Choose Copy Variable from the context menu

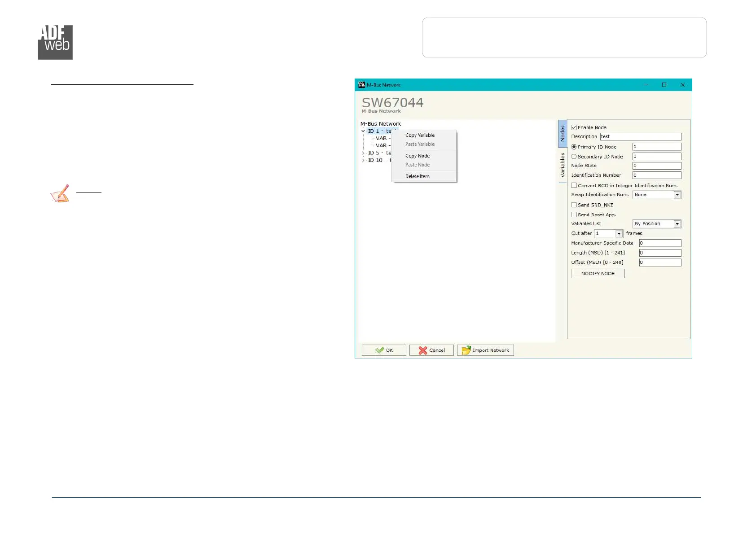420,135
